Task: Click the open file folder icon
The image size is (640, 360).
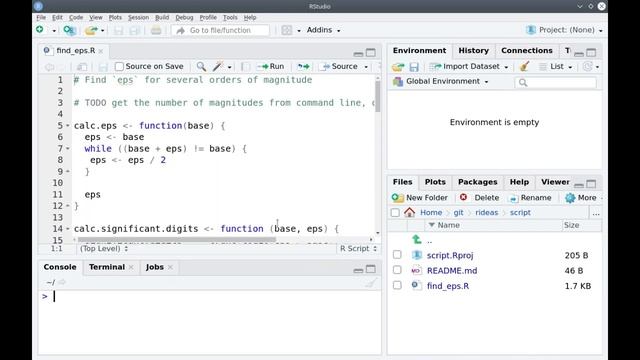Action: 91,30
